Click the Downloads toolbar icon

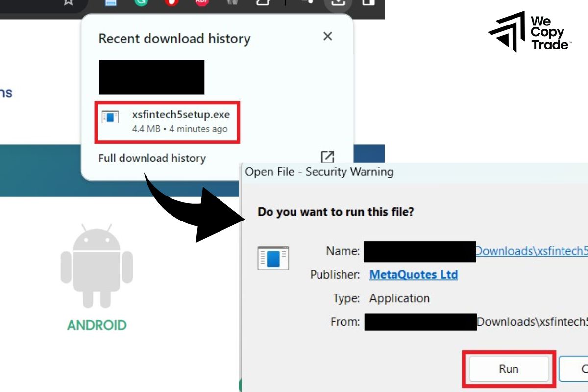click(338, 2)
